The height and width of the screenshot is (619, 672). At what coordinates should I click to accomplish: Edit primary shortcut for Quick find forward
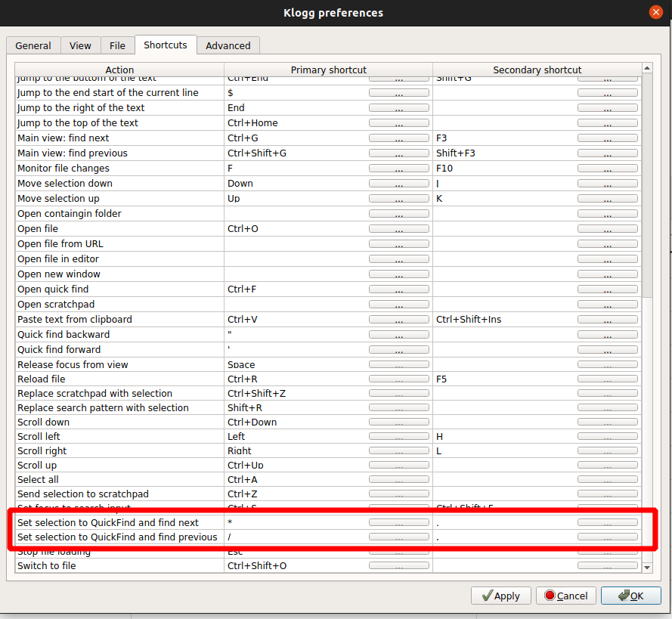click(398, 349)
